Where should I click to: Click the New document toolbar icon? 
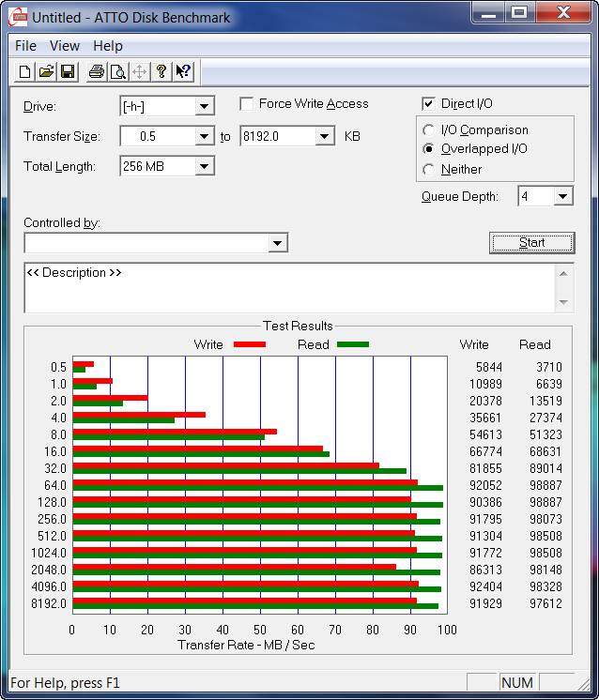(x=25, y=72)
